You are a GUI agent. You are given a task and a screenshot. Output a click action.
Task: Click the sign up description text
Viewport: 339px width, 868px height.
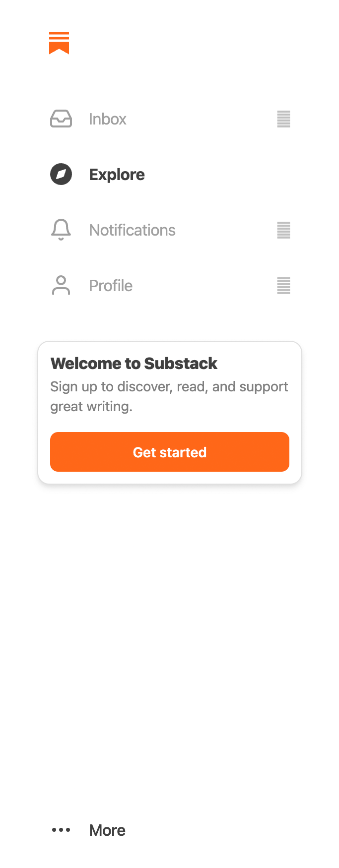click(x=169, y=396)
